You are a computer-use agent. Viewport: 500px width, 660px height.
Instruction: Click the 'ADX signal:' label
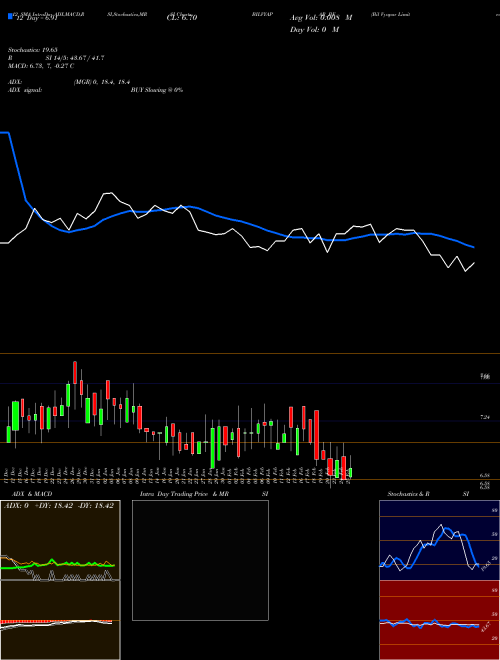tap(25, 90)
